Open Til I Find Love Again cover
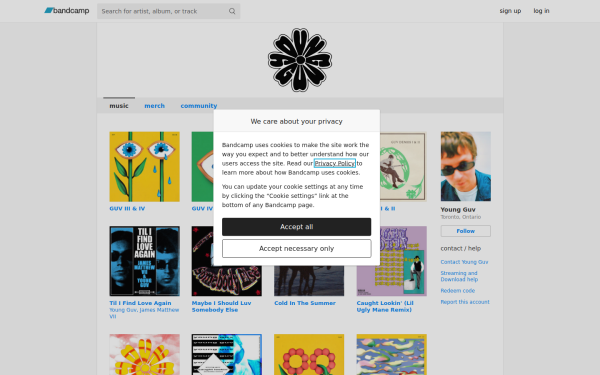 pyautogui.click(x=145, y=261)
